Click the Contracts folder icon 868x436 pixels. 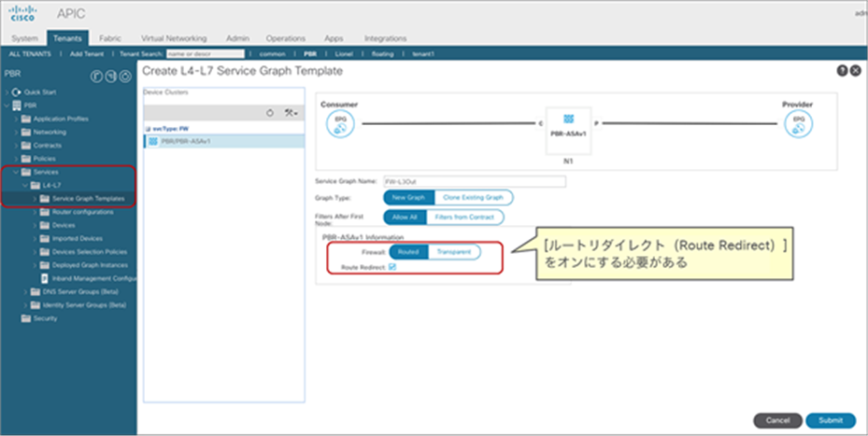click(x=26, y=145)
